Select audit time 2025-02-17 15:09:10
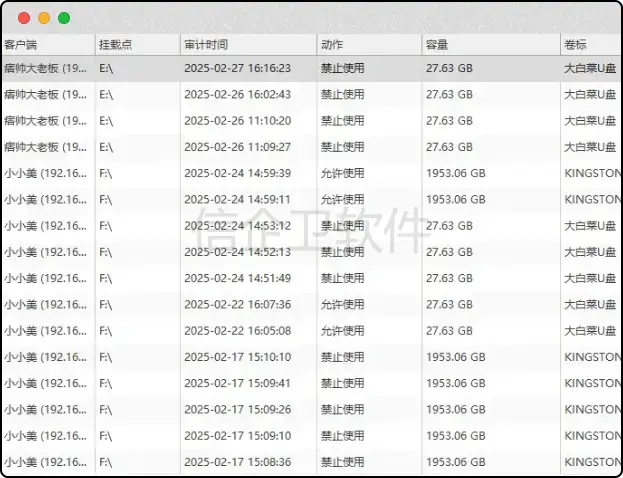This screenshot has height=478, width=623. (238, 435)
